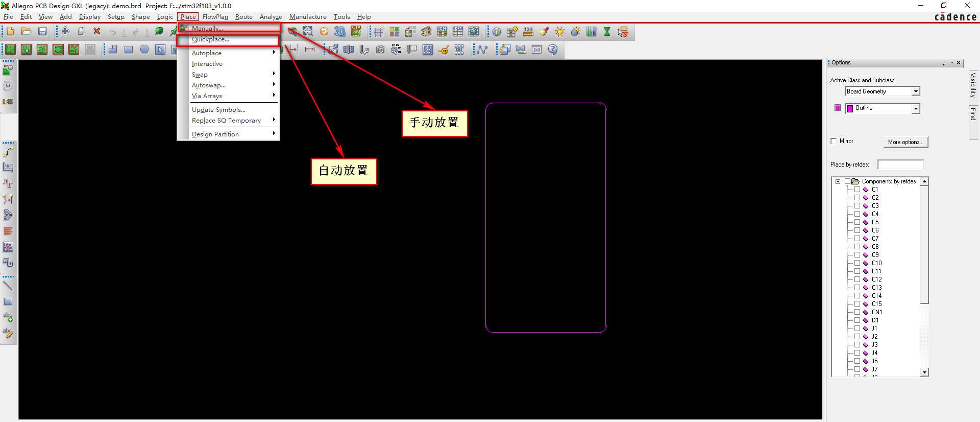Select the rectangle shape add icon
The height and width of the screenshot is (422, 980).
tap(129, 50)
